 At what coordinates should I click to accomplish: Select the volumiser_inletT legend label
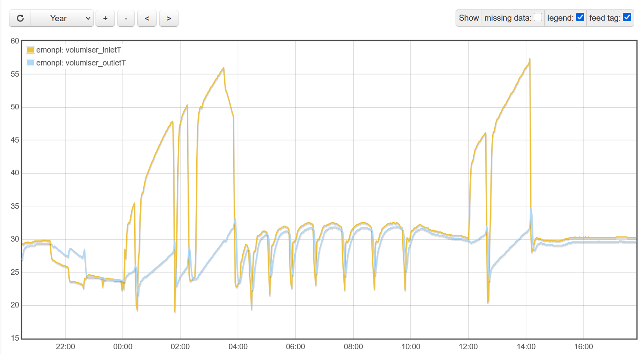click(x=79, y=50)
